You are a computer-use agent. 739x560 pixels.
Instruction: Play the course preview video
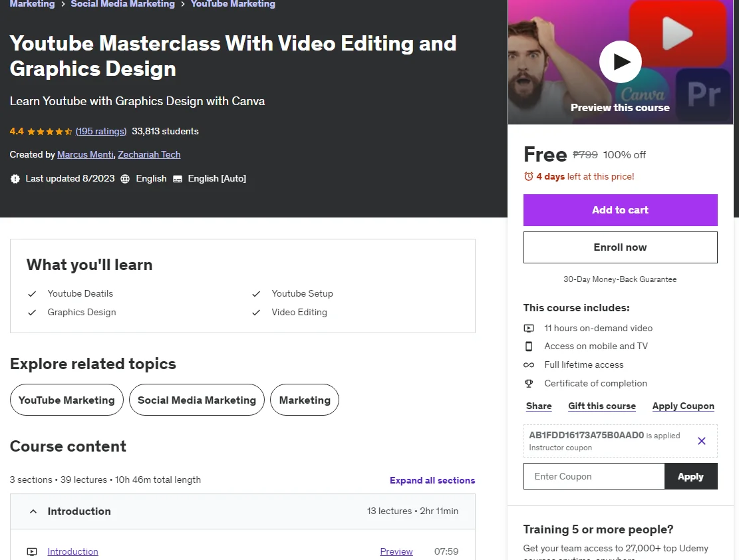(x=620, y=62)
